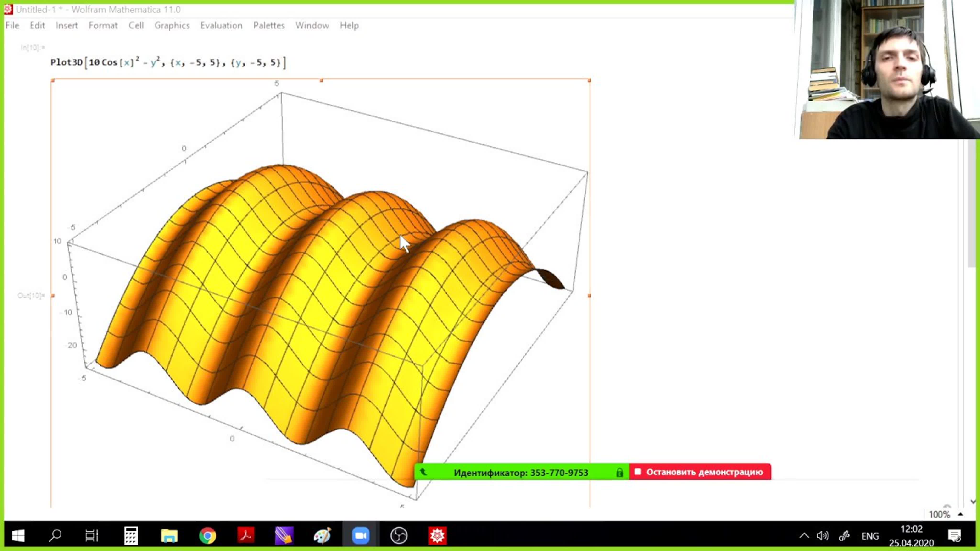Toggle the speaker volume tray icon
This screenshot has height=551, width=980.
[822, 536]
